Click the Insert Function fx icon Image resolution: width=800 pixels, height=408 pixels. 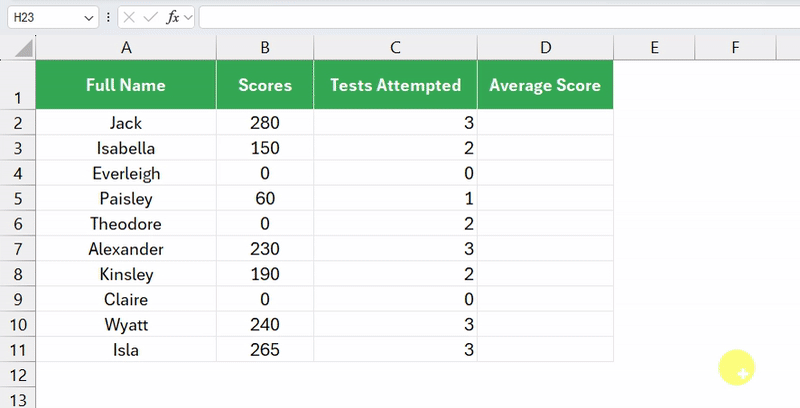(172, 18)
